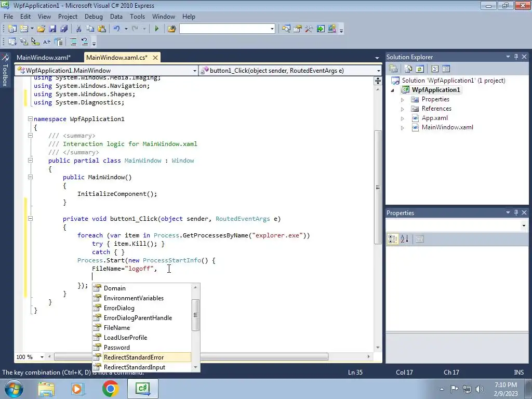Expand the Properties node in Solution Explorer
This screenshot has height=399, width=532.
coord(403,100)
